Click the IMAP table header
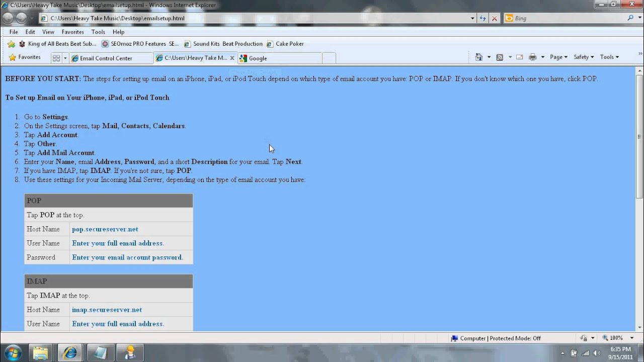The image size is (644, 362). 109,281
